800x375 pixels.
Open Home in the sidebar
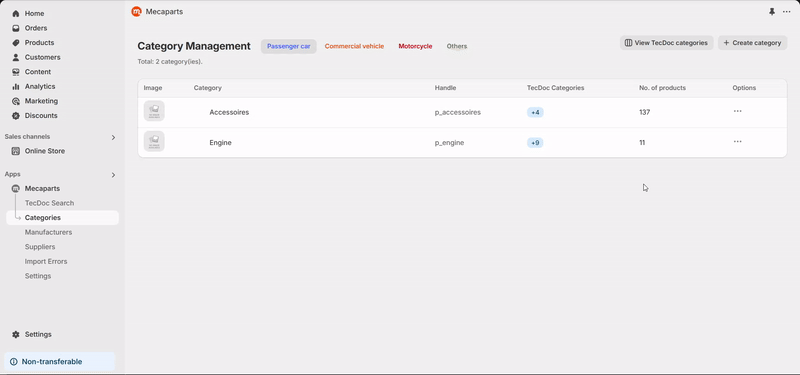(34, 13)
